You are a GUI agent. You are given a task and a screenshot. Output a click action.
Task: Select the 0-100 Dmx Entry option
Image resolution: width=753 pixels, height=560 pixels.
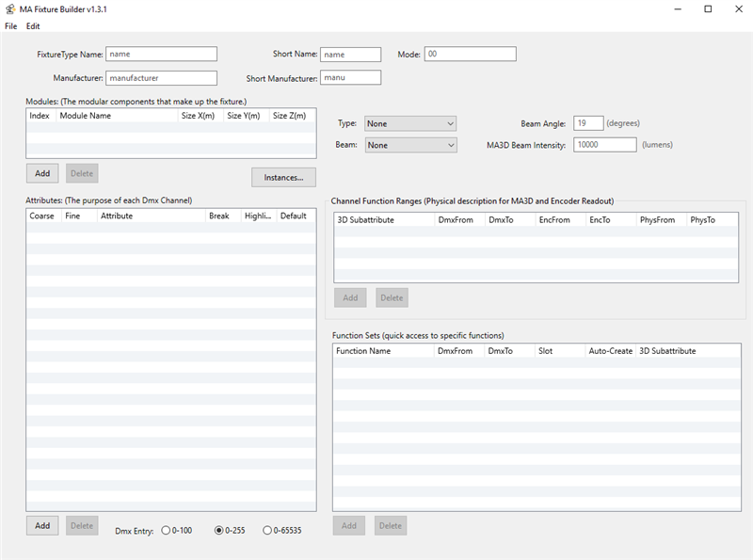(177, 530)
